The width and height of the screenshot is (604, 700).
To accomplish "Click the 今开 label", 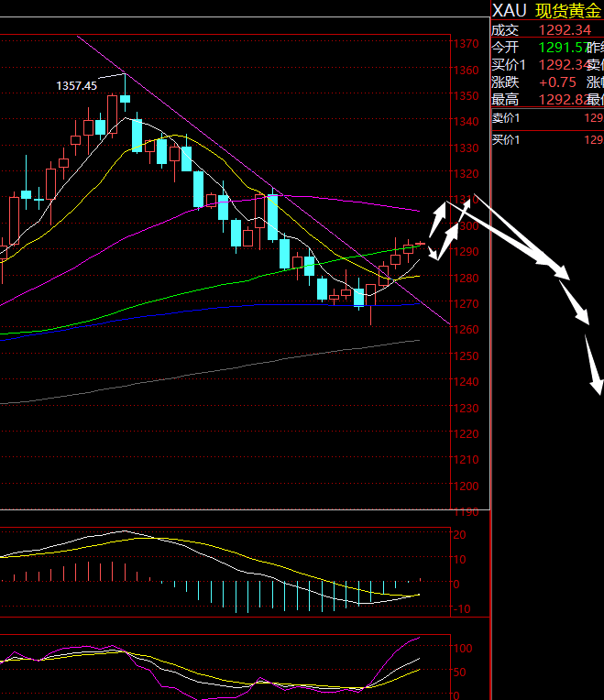I will (505, 48).
